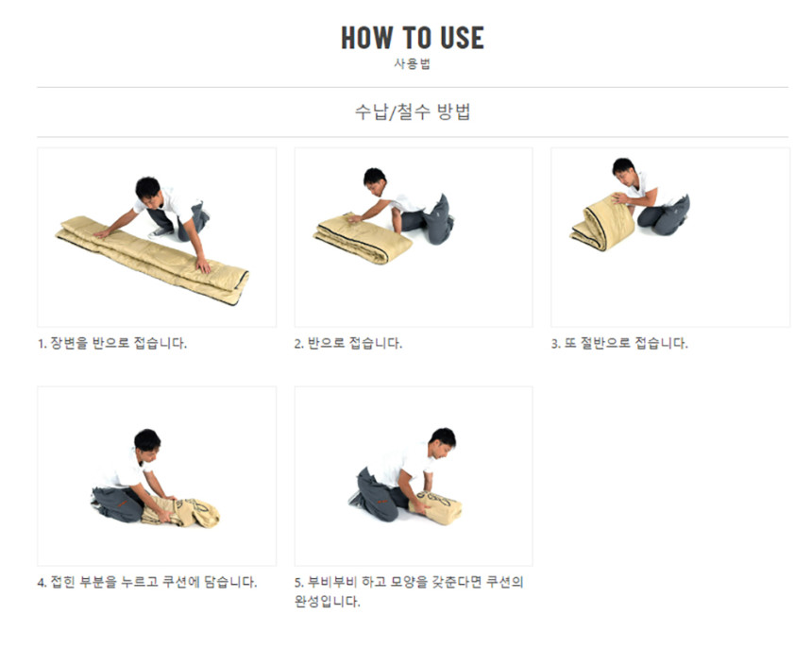Click the HOW TO USE heading
The width and height of the screenshot is (812, 666).
pos(413,38)
